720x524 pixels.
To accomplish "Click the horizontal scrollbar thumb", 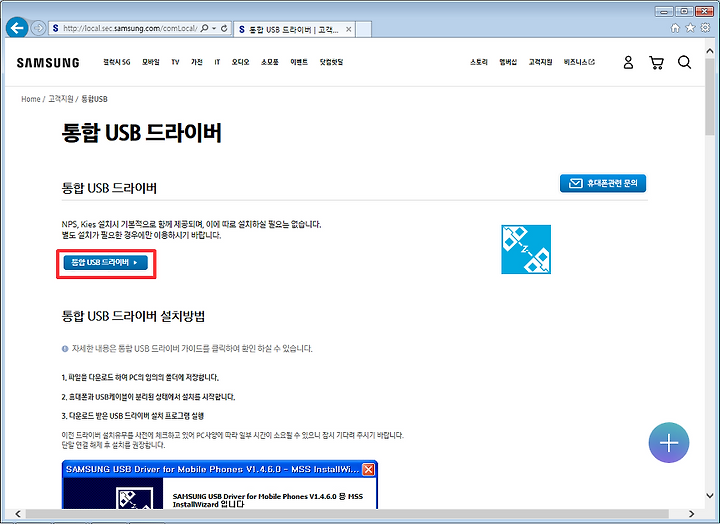I will (x=347, y=514).
